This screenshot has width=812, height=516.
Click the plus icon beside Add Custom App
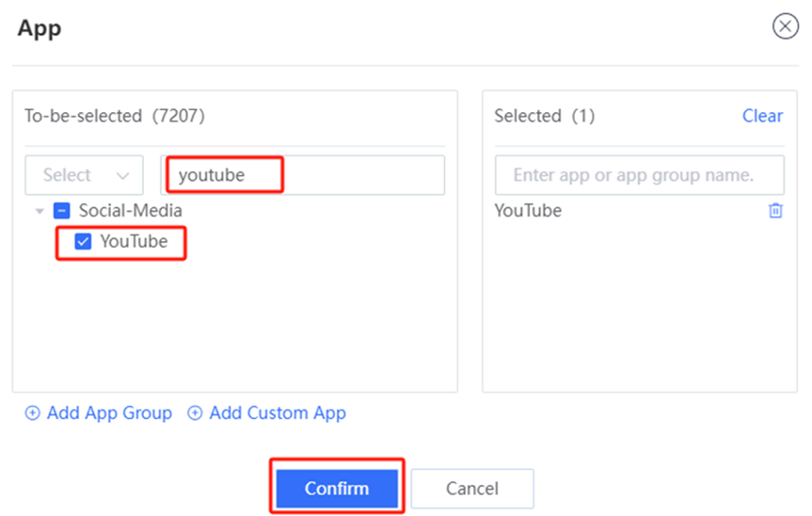(195, 413)
